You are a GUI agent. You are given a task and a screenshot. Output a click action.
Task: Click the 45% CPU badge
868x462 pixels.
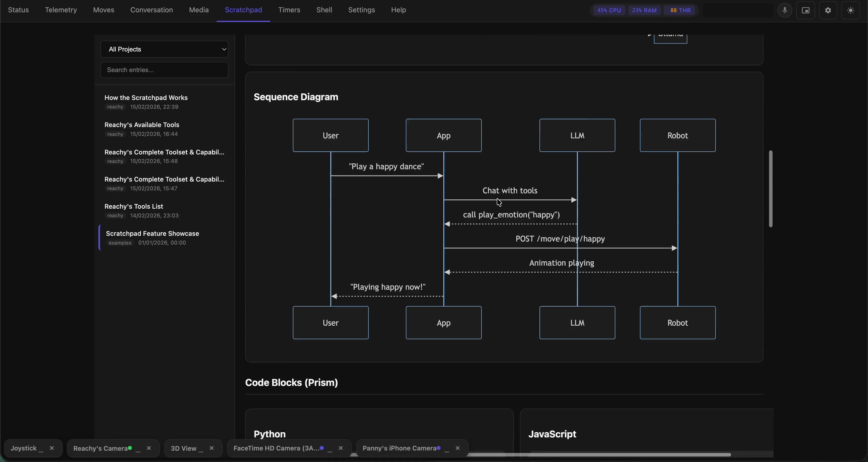tap(609, 10)
